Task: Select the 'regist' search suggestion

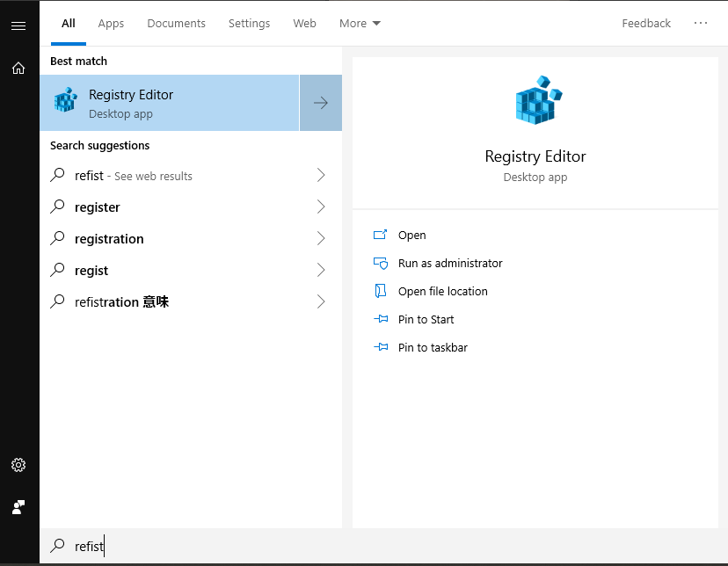Action: [x=191, y=270]
